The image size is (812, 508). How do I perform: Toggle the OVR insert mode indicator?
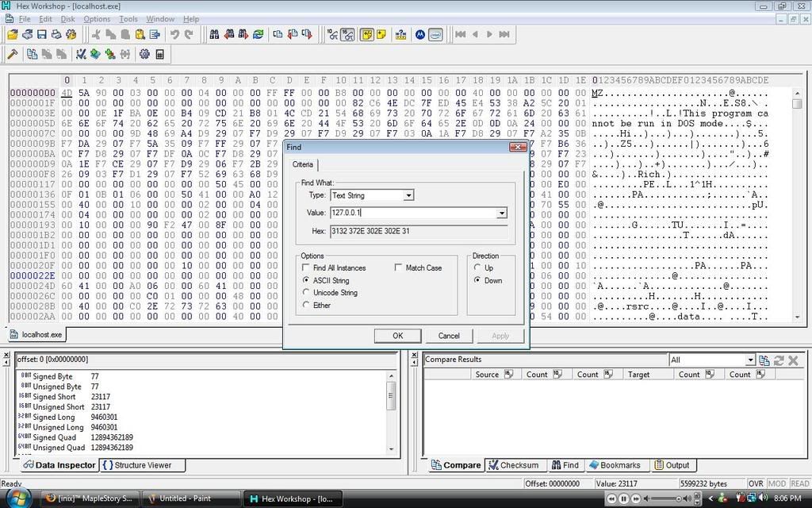point(756,483)
